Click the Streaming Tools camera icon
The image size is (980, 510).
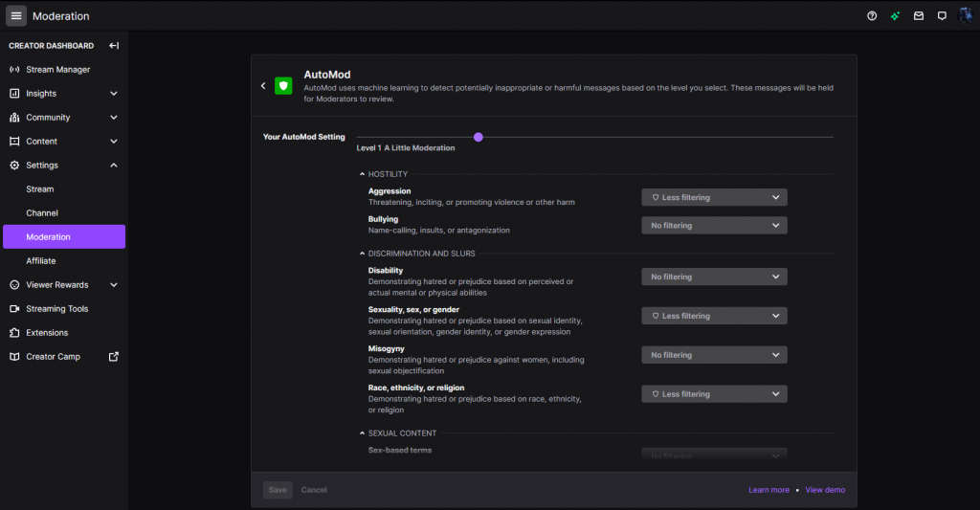coord(14,309)
